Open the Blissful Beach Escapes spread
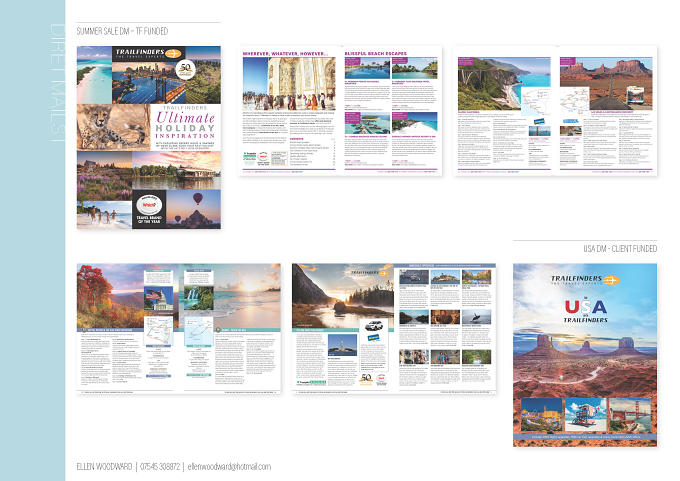Screen dimensions: 680x481 [340, 111]
